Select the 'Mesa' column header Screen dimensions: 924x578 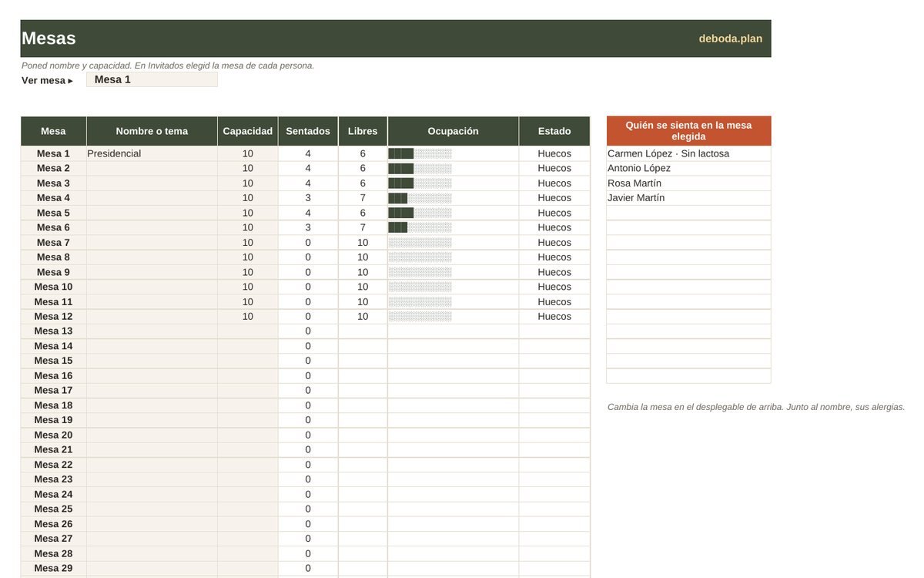pyautogui.click(x=53, y=131)
